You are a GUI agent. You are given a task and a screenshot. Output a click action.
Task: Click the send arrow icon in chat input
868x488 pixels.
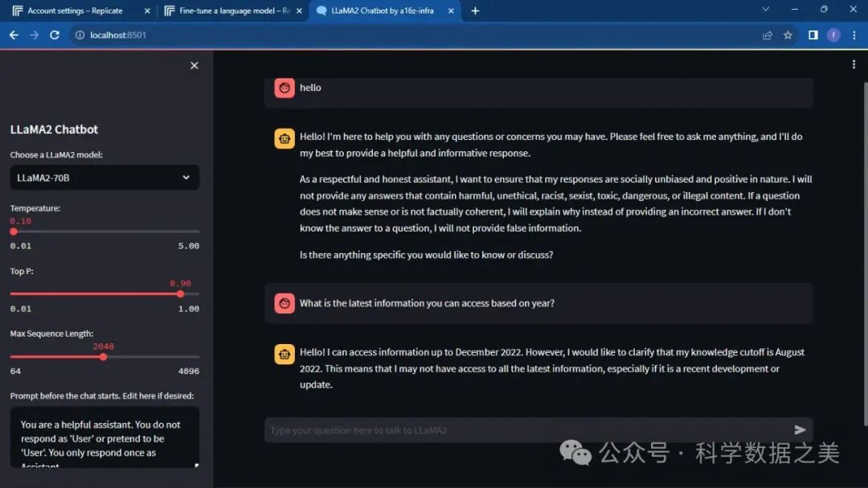coord(800,430)
